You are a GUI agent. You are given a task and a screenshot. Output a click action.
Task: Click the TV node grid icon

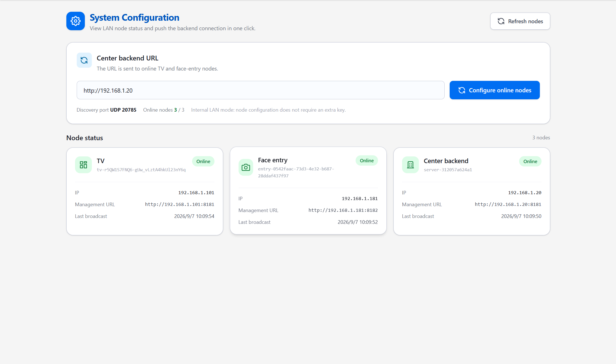click(x=83, y=165)
